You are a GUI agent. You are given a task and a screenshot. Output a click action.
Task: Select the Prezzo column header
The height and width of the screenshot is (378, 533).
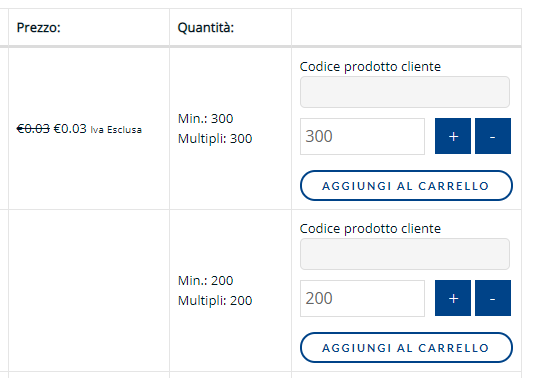click(38, 28)
